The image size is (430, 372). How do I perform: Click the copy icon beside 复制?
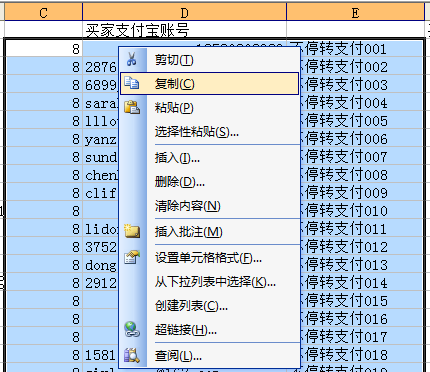click(131, 83)
